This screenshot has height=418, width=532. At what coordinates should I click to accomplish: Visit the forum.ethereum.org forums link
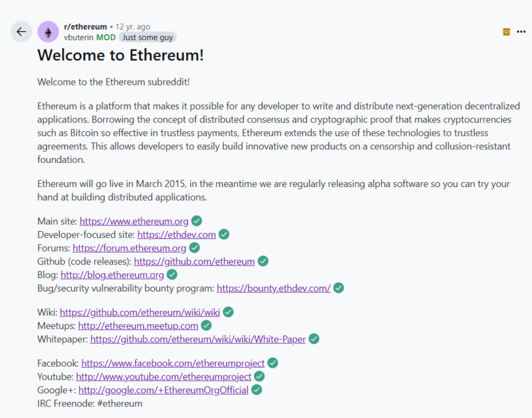pos(129,248)
